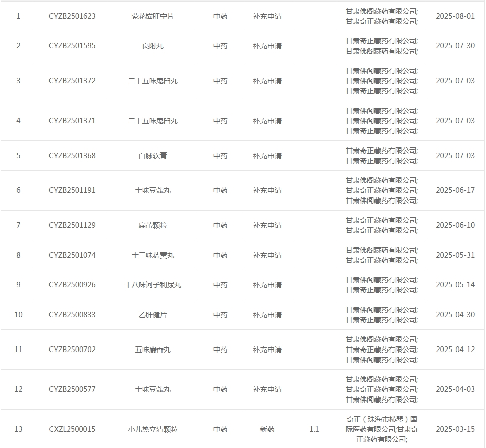Select date 2025-04-30
The image size is (486, 448).
coord(455,315)
